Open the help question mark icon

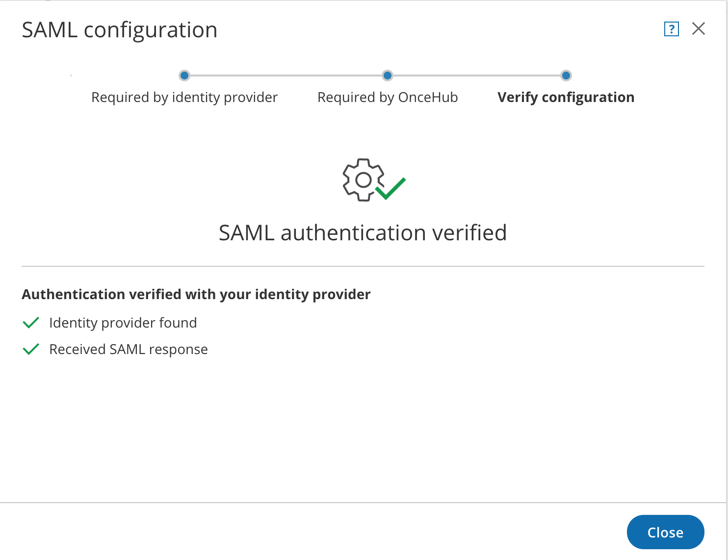671,29
